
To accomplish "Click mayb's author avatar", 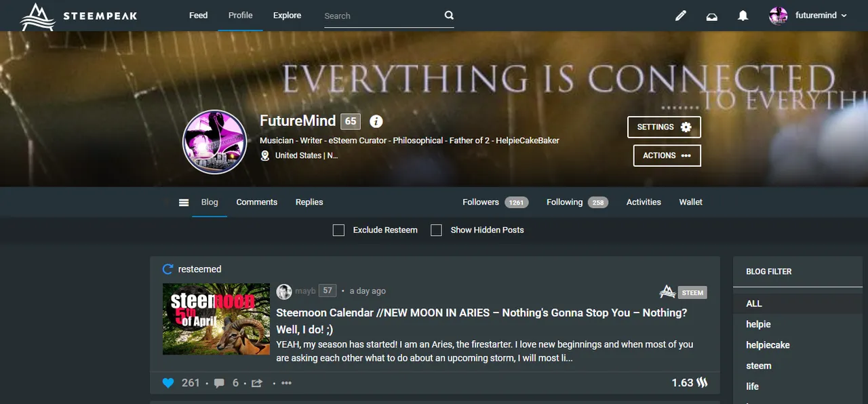I will point(284,291).
